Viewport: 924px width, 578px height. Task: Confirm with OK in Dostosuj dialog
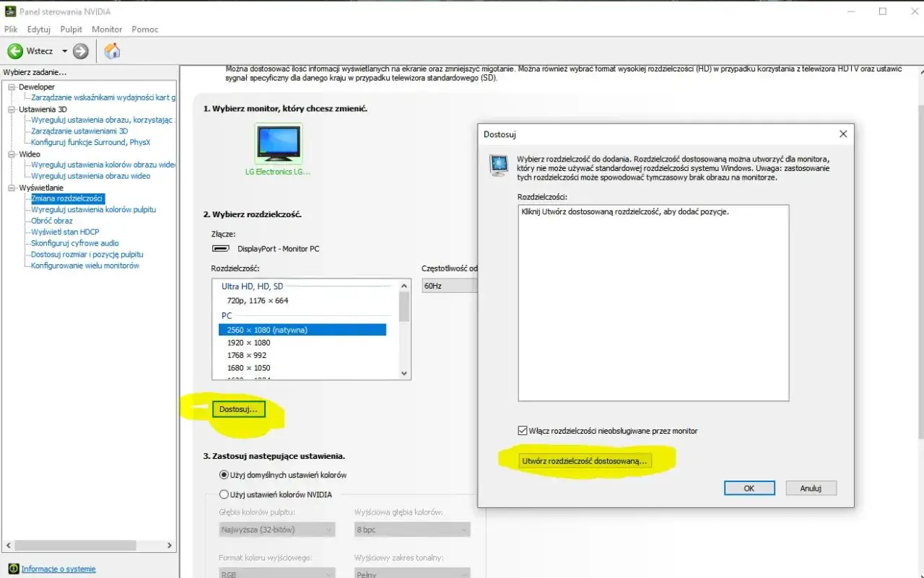point(749,489)
